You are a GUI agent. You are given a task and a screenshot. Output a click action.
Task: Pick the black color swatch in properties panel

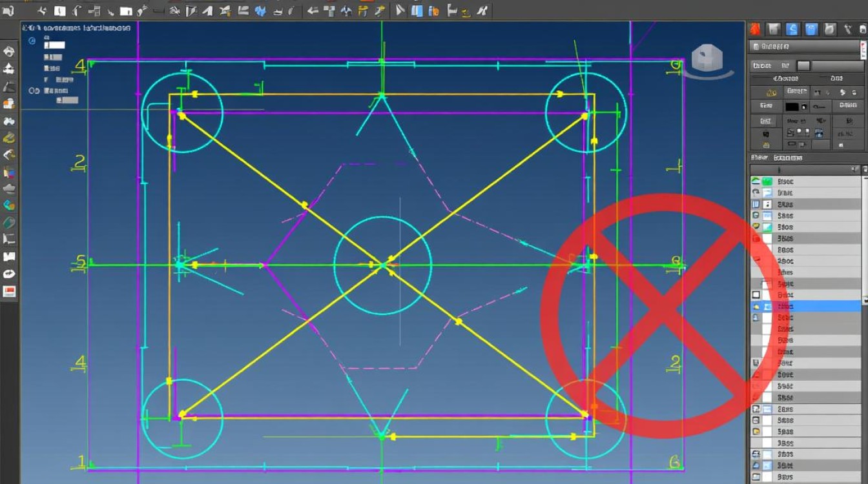(792, 106)
